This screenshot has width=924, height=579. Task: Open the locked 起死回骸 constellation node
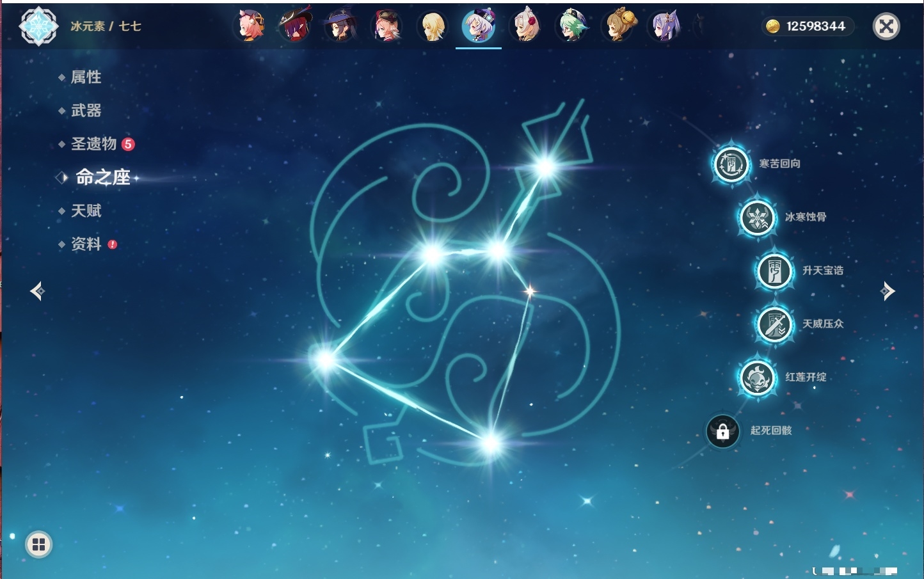click(722, 431)
